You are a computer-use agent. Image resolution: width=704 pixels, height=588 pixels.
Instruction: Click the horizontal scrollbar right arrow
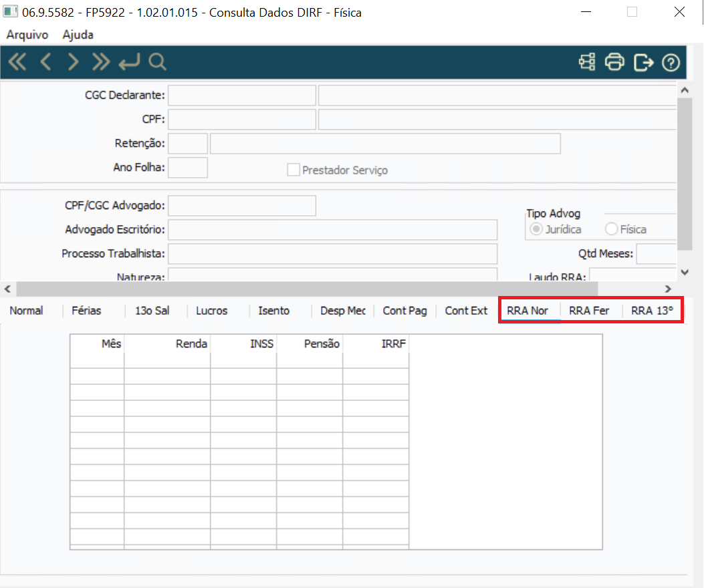tap(668, 289)
